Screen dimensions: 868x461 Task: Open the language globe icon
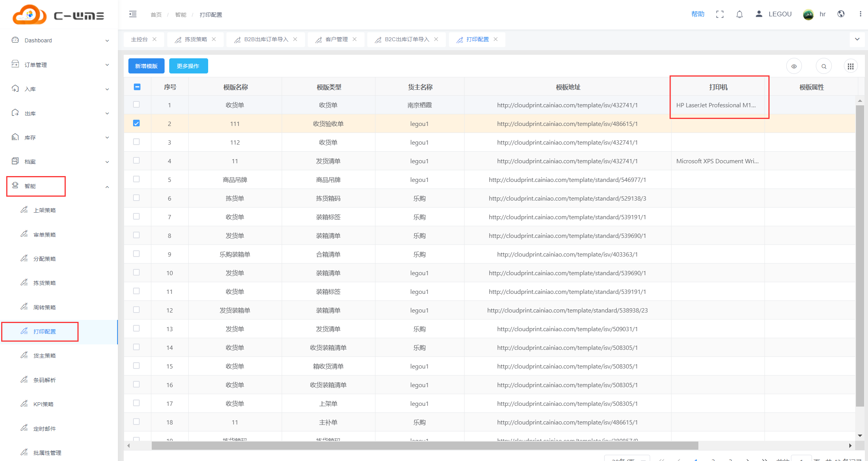841,14
